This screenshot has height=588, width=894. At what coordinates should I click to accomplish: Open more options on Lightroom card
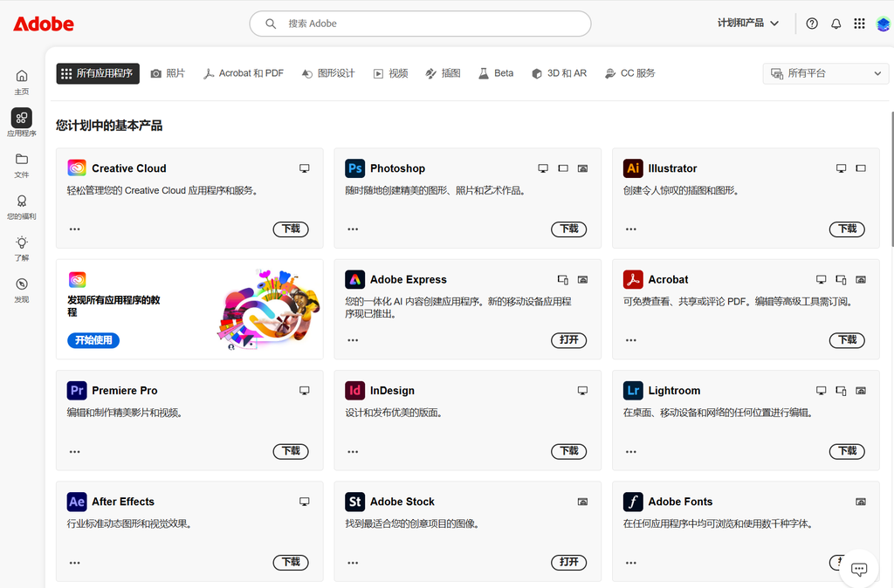pyautogui.click(x=630, y=451)
